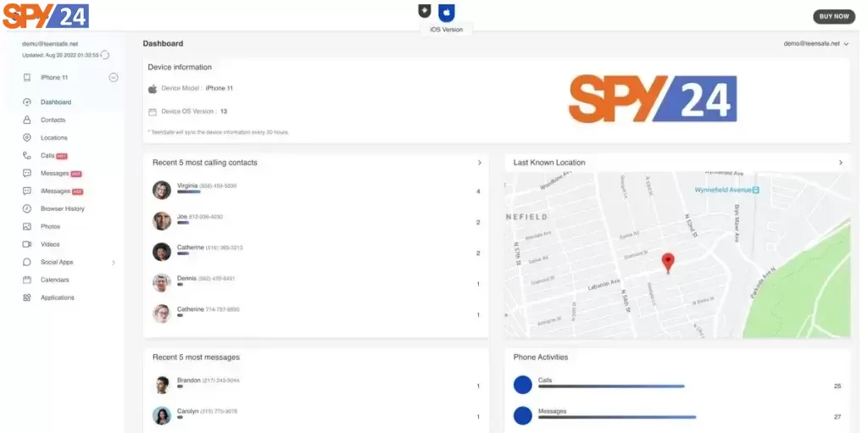Image resolution: width=868 pixels, height=433 pixels.
Task: Switch to the iOS Version tab icon
Action: pyautogui.click(x=447, y=12)
